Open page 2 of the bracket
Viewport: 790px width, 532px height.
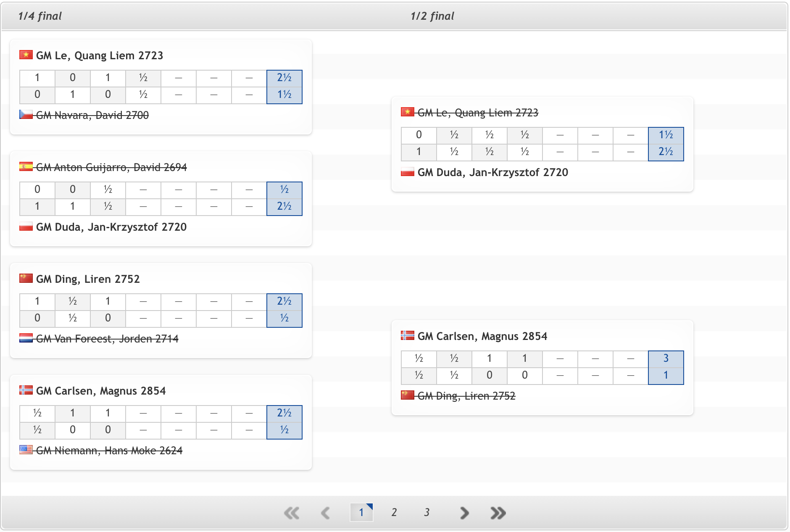point(394,512)
